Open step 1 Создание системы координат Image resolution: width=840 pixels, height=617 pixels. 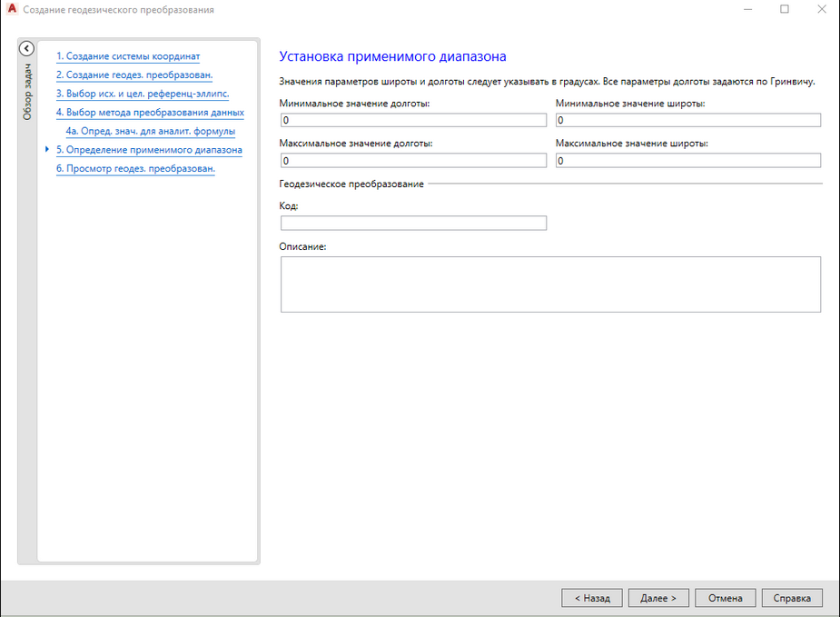click(127, 56)
